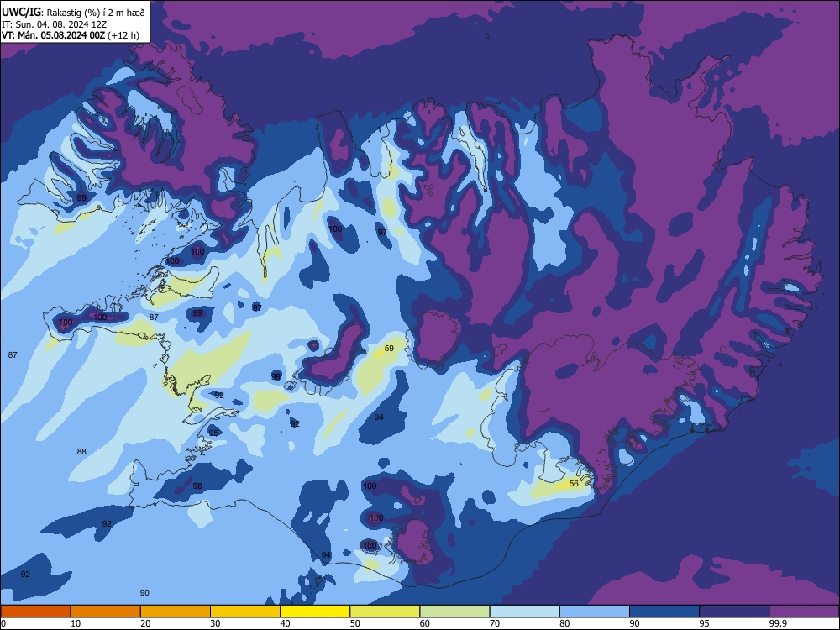Viewport: 840px width, 630px height.
Task: Click the legend tick label '30'
Action: (x=215, y=623)
